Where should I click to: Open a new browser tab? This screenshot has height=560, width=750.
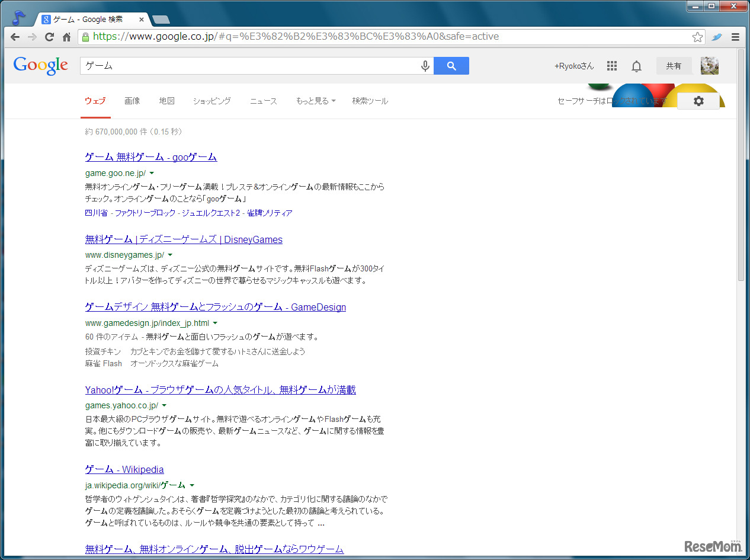(161, 20)
